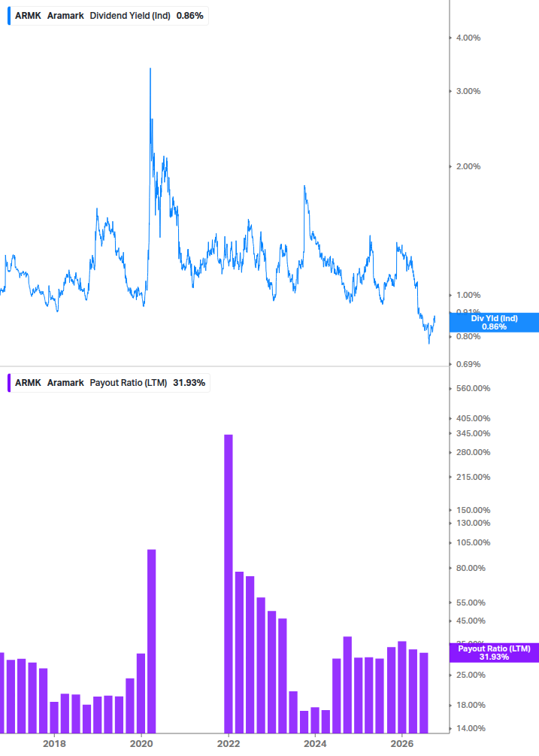Screen dimensions: 539x756
Task: Click the 14.00% payout axis label
Action: [x=471, y=728]
